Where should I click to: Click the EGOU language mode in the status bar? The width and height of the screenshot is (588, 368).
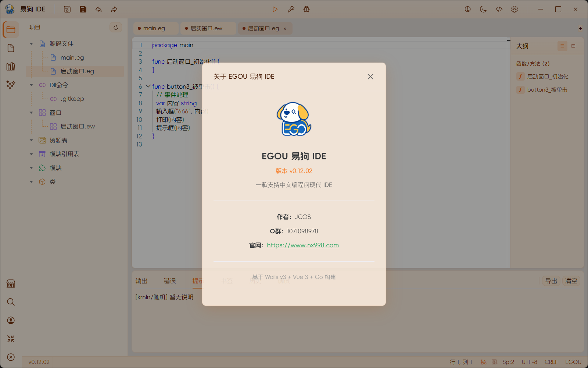pyautogui.click(x=573, y=362)
